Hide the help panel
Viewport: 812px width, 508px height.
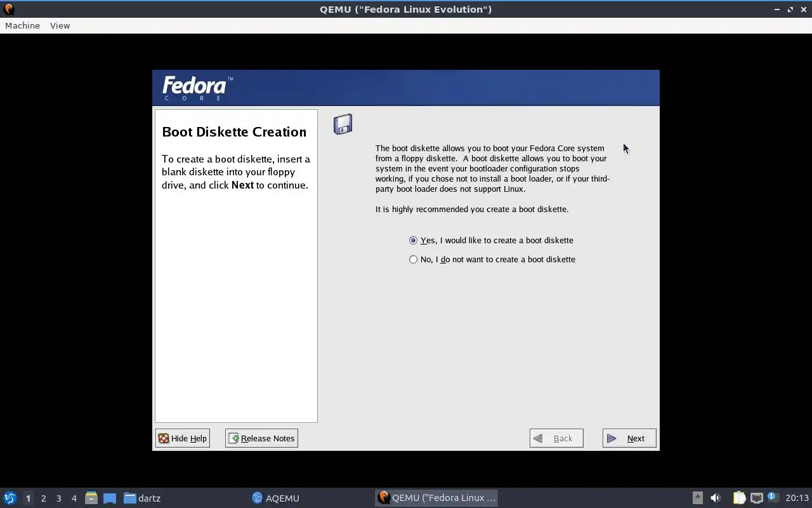(183, 438)
